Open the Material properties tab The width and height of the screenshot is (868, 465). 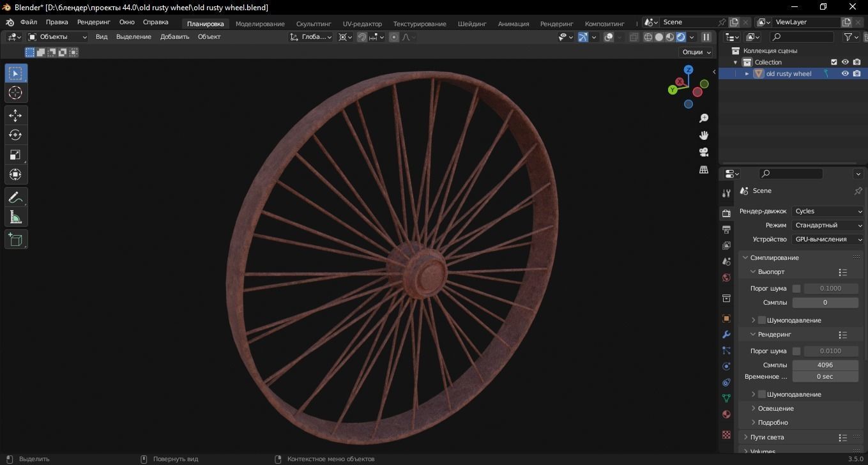[726, 414]
